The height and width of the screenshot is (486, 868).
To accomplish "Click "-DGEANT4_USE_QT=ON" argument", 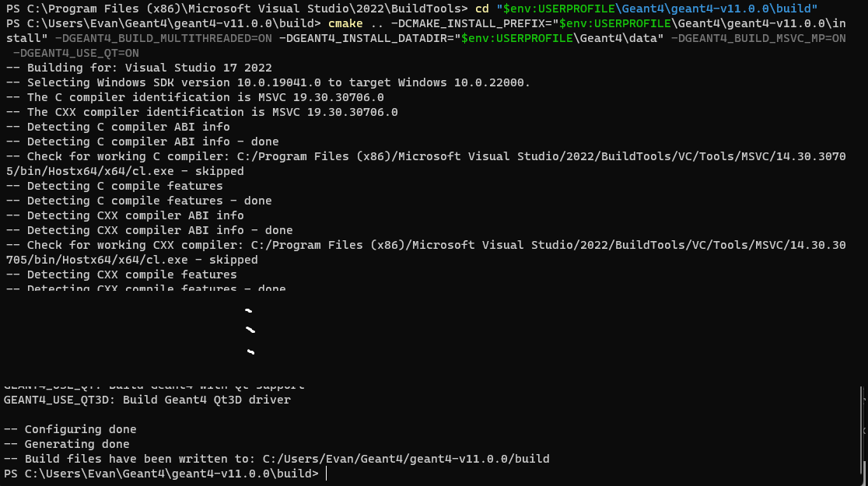I will tap(76, 53).
